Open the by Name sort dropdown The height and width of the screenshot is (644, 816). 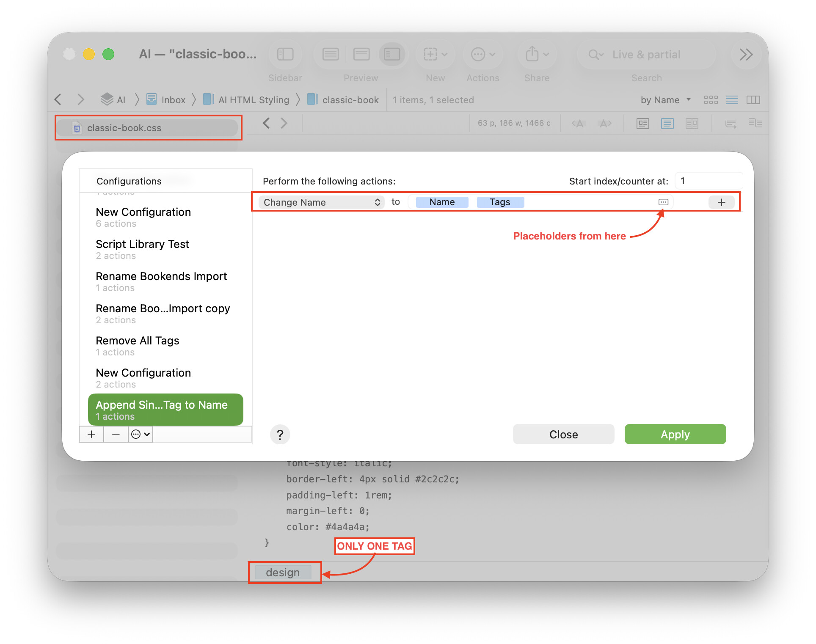tap(665, 100)
